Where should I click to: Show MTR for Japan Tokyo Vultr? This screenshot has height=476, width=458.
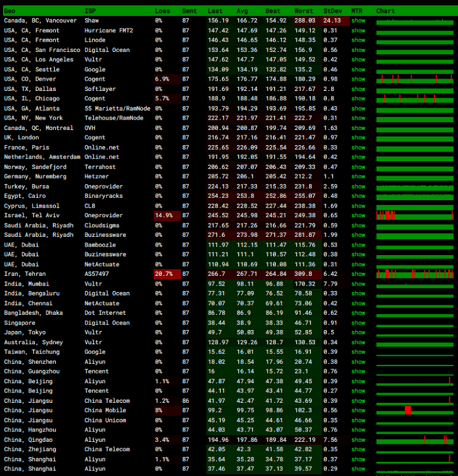(x=358, y=333)
